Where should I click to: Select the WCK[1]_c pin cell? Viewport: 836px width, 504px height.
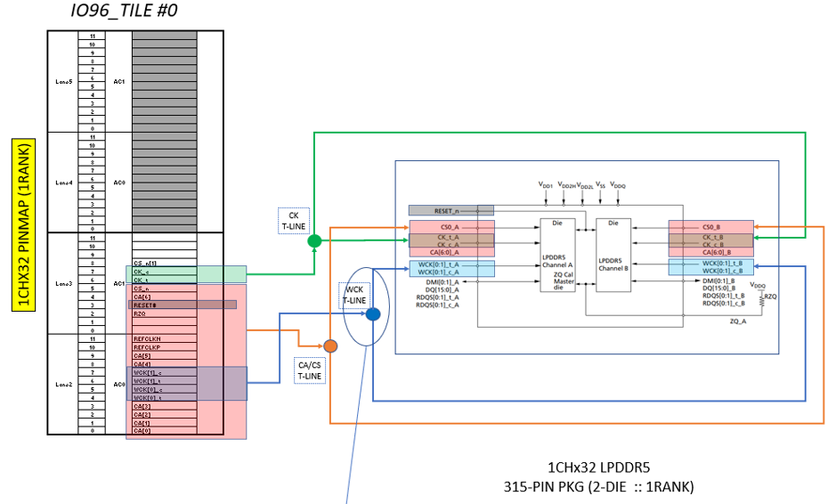(x=165, y=372)
